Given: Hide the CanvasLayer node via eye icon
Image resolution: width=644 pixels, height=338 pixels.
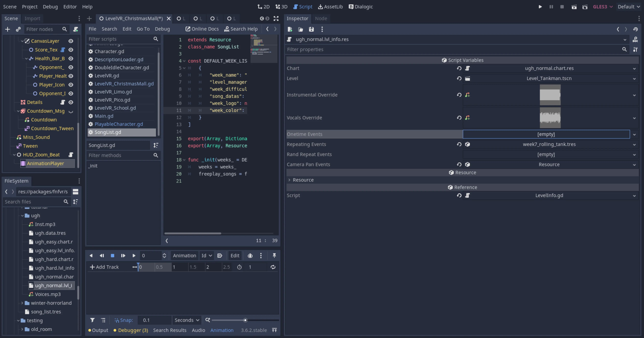Looking at the screenshot, I should (x=71, y=41).
